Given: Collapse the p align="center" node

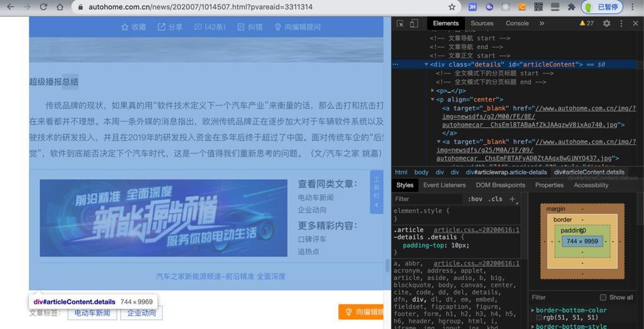Looking at the screenshot, I should [433, 99].
